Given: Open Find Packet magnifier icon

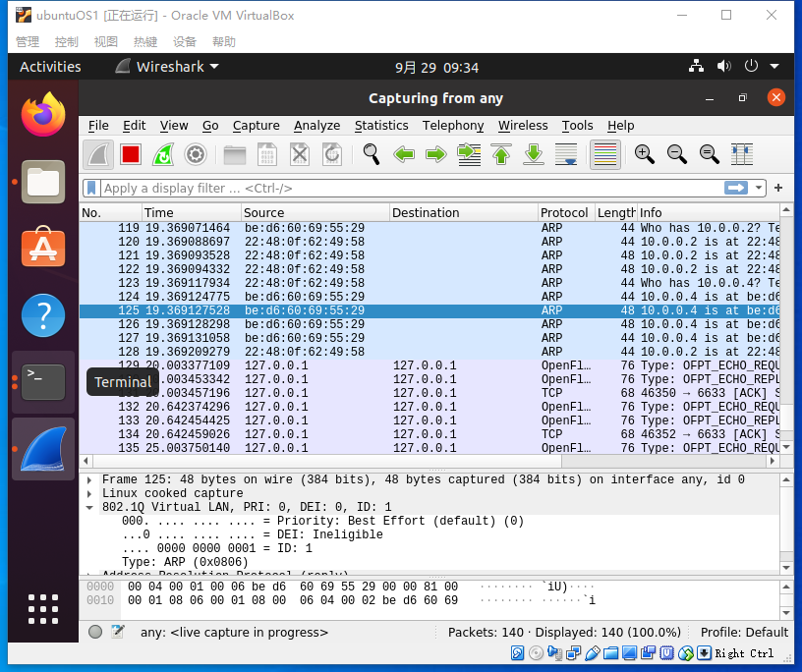Looking at the screenshot, I should tap(372, 154).
